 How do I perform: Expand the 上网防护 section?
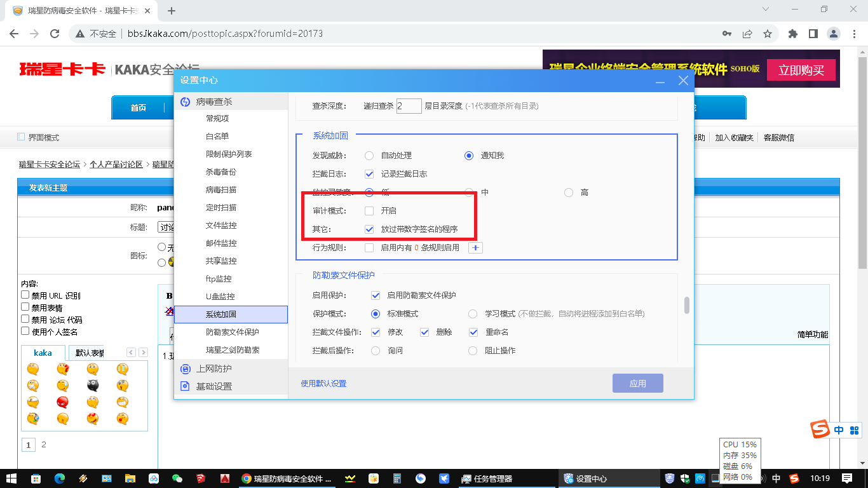pos(214,369)
